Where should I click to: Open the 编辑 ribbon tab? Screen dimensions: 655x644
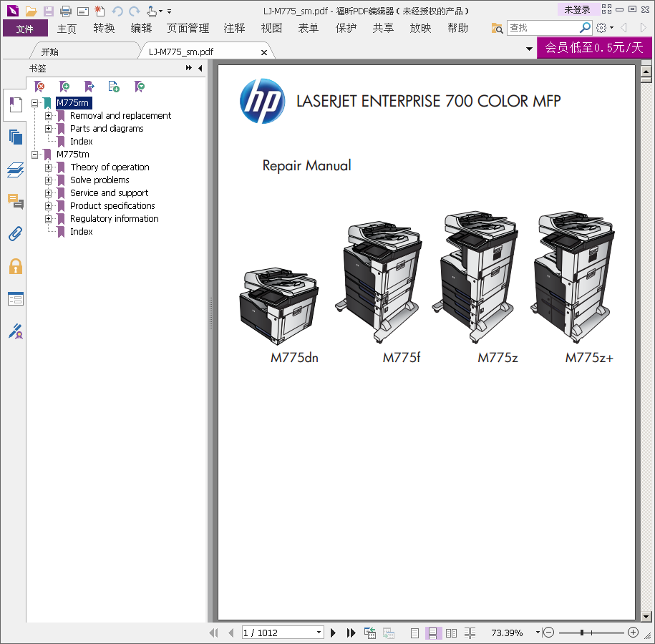pos(141,29)
